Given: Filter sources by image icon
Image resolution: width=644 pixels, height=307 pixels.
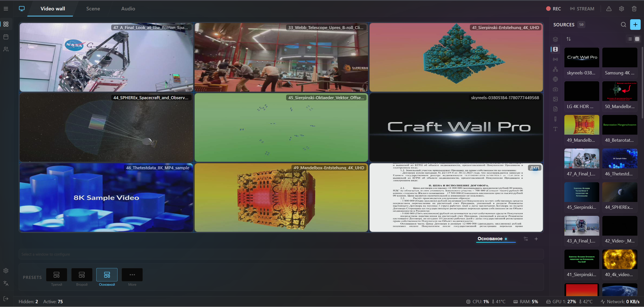Looking at the screenshot, I should pos(555,99).
